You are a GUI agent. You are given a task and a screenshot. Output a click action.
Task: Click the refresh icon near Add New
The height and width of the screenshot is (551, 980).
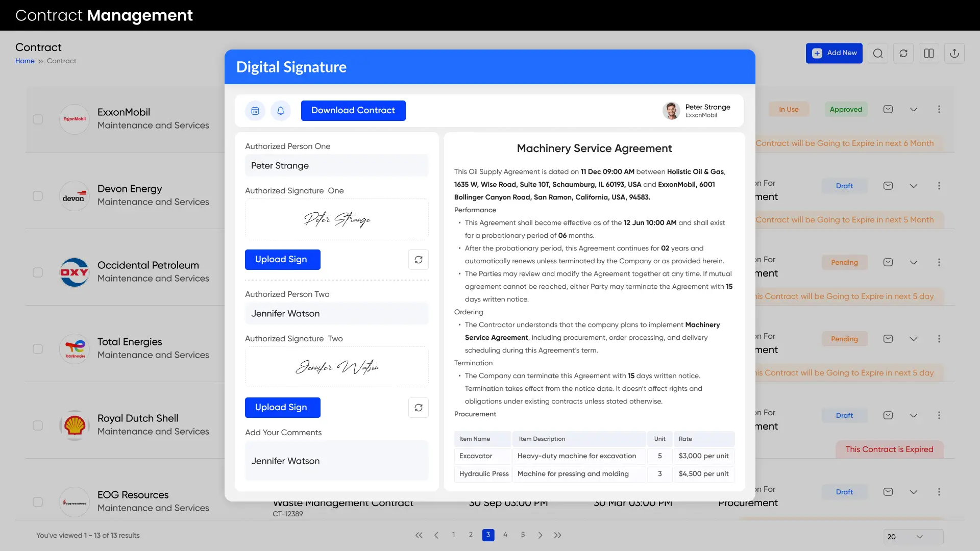click(x=903, y=53)
